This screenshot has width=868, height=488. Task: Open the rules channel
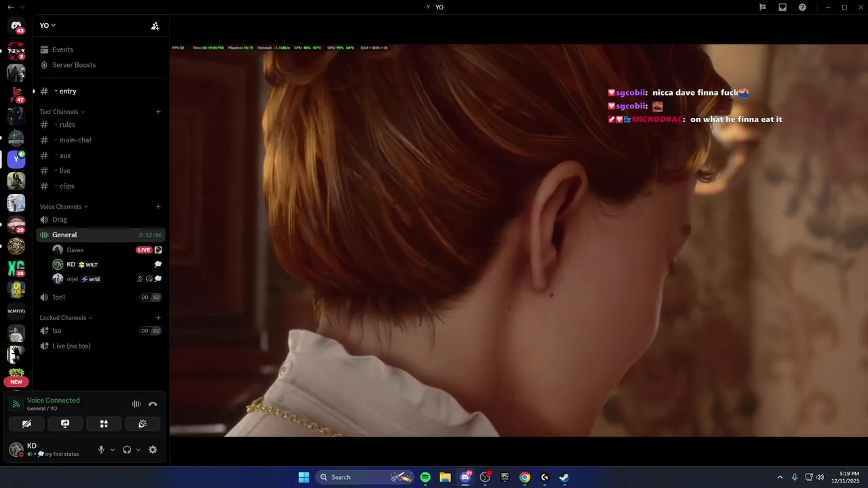pyautogui.click(x=100, y=125)
